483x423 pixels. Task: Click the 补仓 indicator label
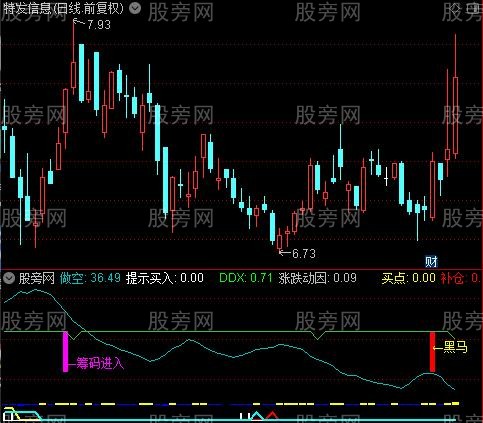point(452,278)
